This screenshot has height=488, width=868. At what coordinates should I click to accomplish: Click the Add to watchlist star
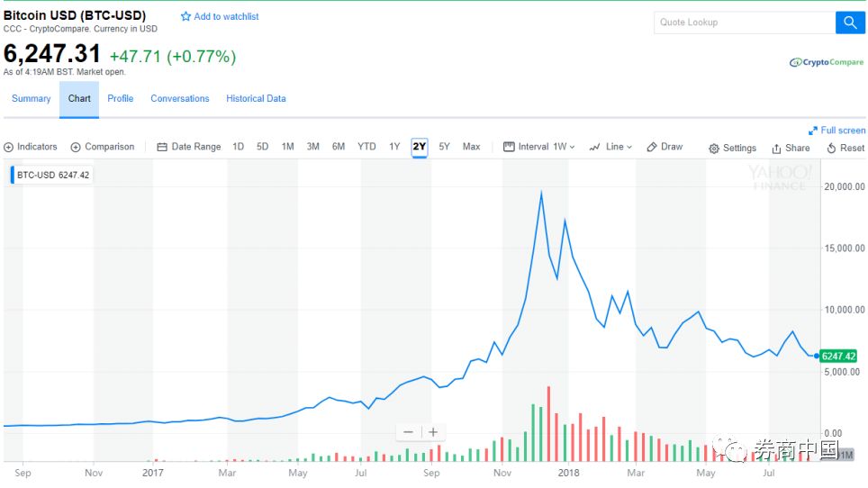(186, 17)
